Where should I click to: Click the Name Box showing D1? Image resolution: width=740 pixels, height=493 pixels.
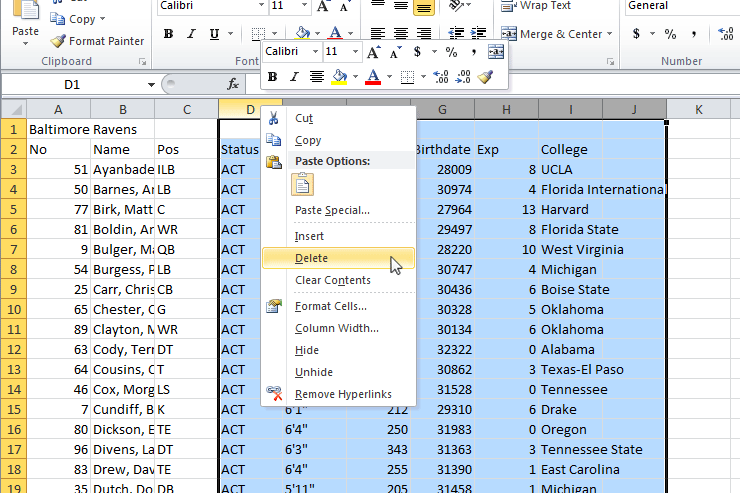(73, 85)
